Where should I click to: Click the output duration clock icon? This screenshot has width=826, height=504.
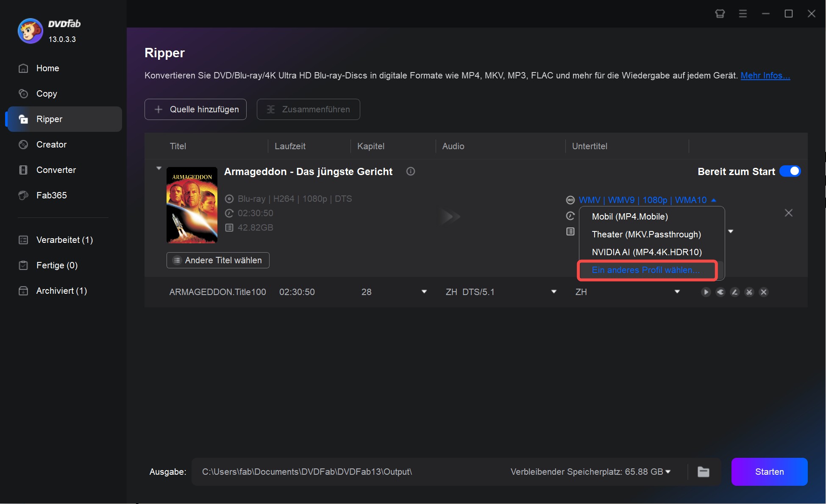pyautogui.click(x=570, y=216)
